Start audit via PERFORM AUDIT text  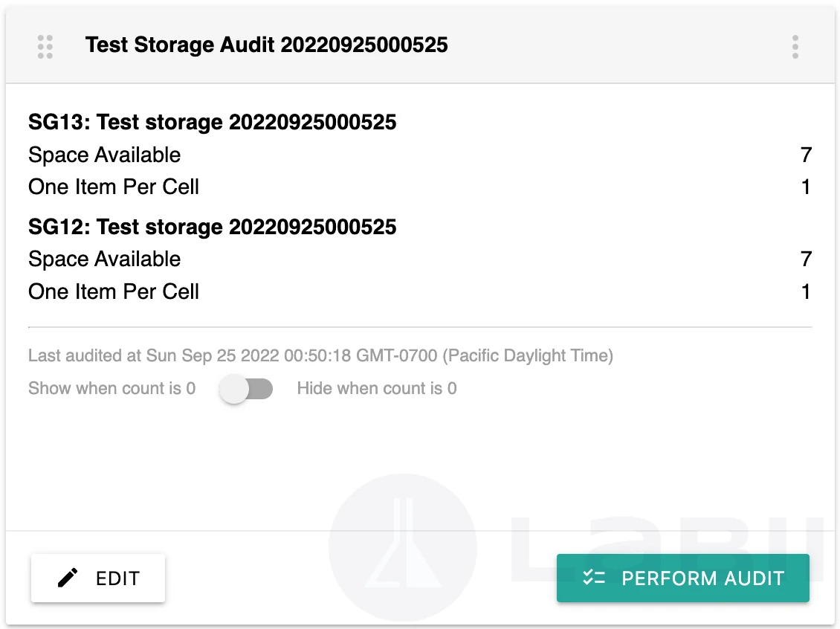point(702,578)
